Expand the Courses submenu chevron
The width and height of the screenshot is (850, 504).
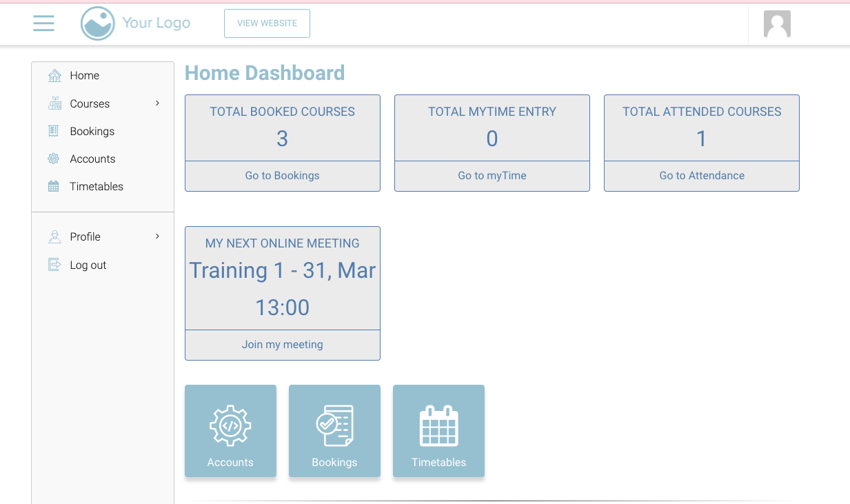pyautogui.click(x=157, y=103)
